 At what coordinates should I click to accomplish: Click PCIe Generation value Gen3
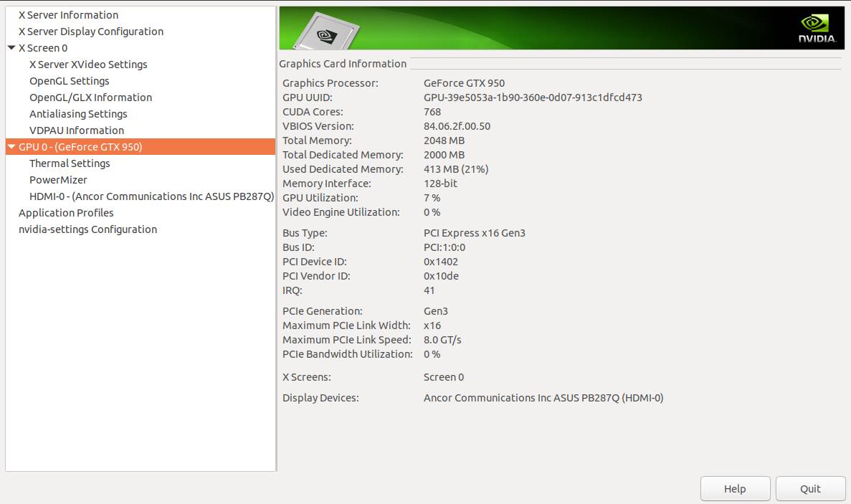click(x=435, y=311)
